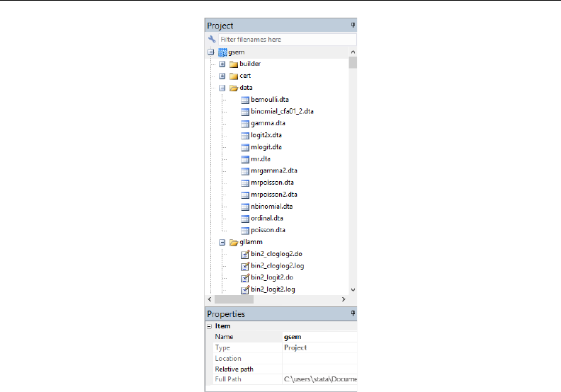Select bin2_cloglog2.do file name

[276, 254]
